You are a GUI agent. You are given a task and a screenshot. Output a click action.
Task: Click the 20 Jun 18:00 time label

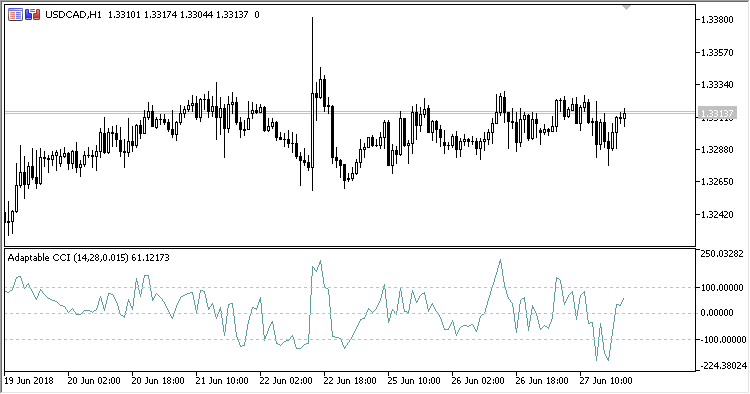coord(158,381)
